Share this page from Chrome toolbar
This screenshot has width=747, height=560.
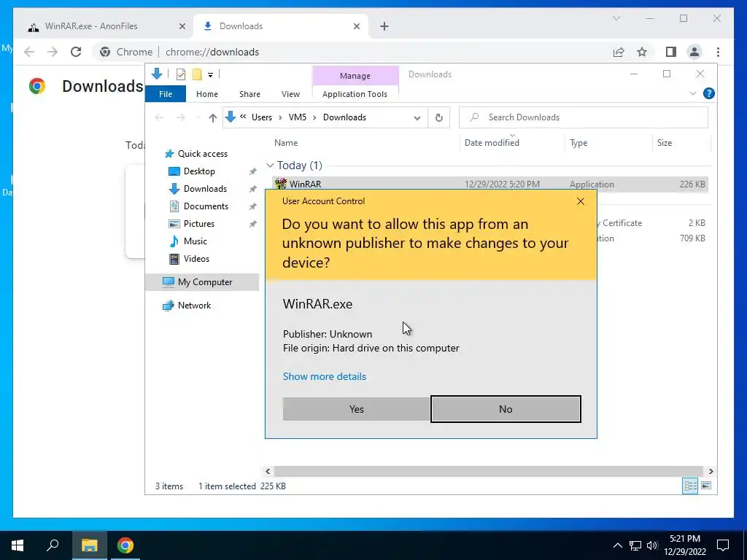tap(619, 52)
